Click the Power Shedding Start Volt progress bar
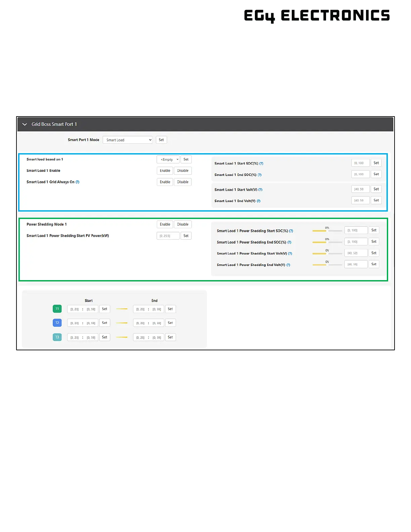This screenshot has height=532, width=411. [327, 254]
